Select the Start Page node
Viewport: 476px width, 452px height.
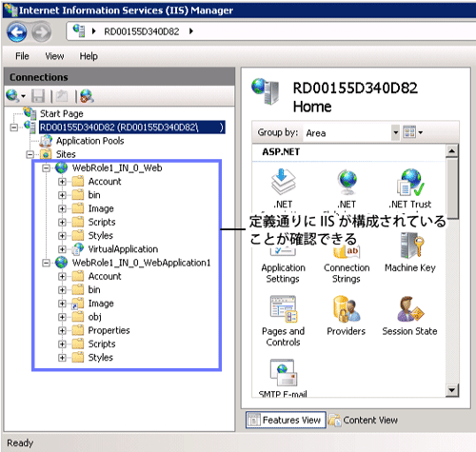coord(61,113)
